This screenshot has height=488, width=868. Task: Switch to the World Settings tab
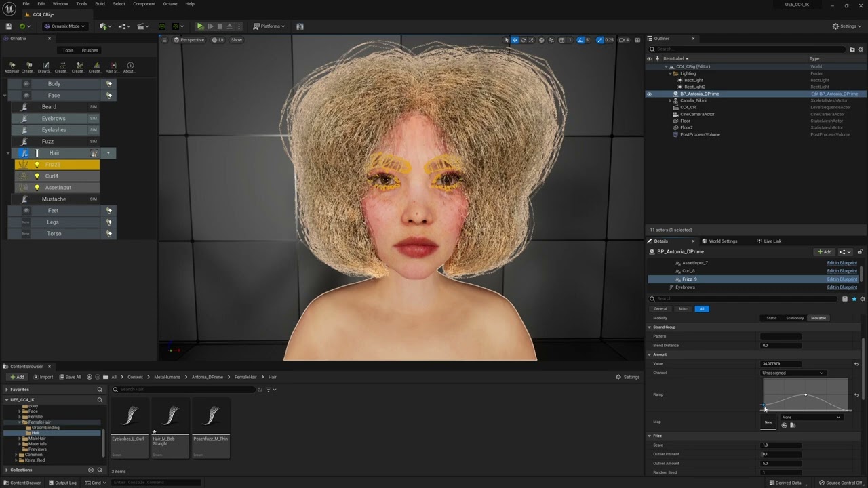tap(723, 241)
